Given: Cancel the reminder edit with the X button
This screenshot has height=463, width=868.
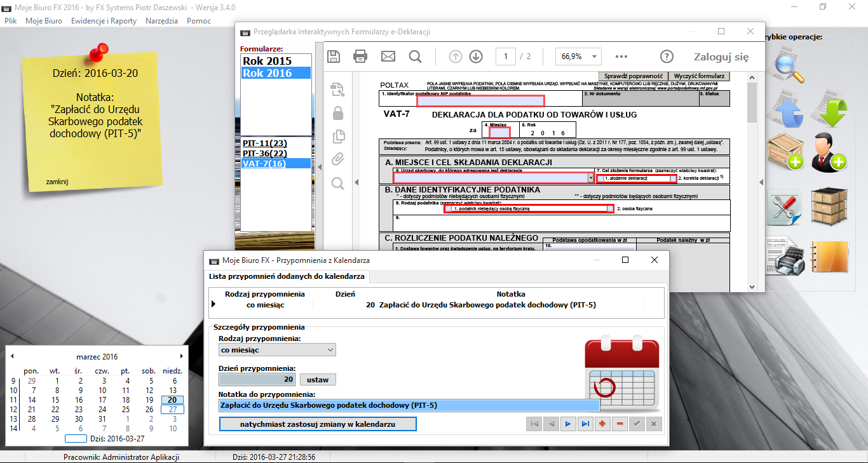Looking at the screenshot, I should [654, 424].
